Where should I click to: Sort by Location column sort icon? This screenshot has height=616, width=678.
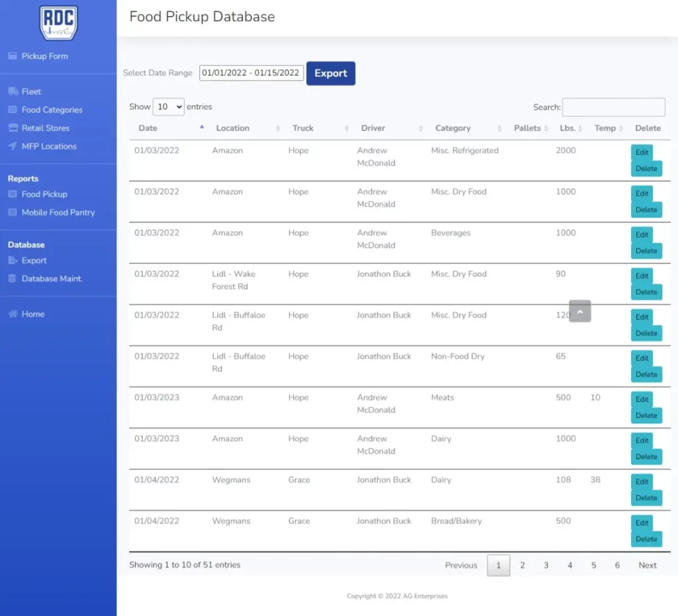(x=277, y=128)
